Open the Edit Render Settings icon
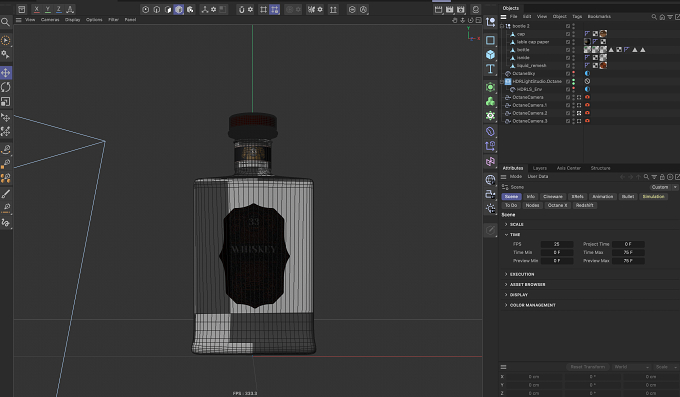The width and height of the screenshot is (680, 397). tap(461, 9)
